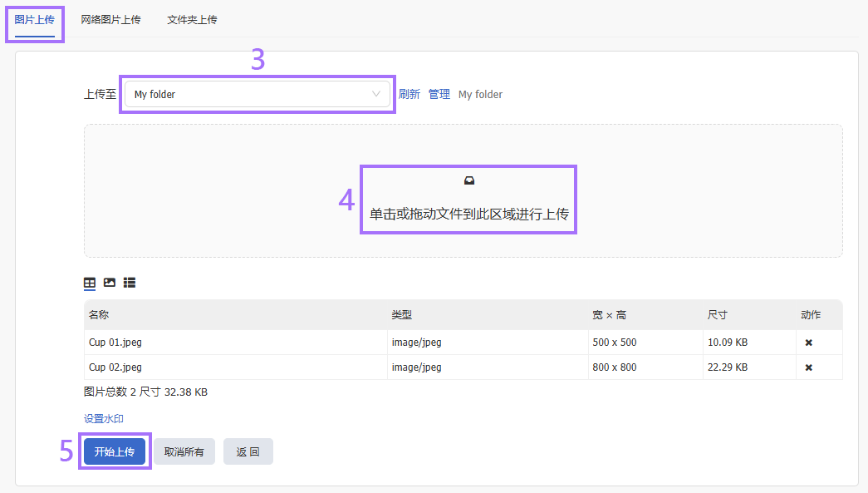
Task: Click the 刷新 link
Action: 409,94
